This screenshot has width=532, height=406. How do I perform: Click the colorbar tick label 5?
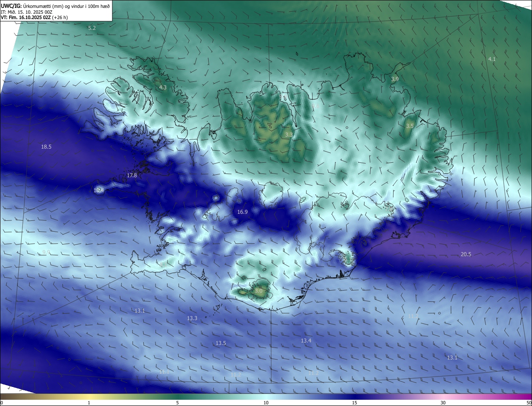(177, 403)
